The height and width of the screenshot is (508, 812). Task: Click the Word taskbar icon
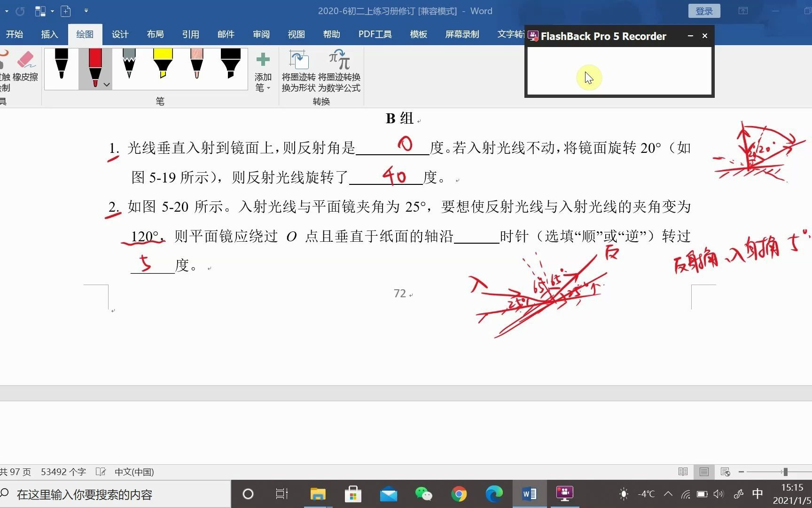[x=529, y=494]
